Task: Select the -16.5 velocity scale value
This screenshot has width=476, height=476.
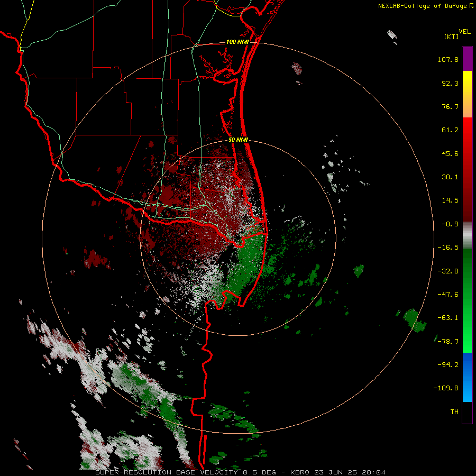Action: coord(448,248)
